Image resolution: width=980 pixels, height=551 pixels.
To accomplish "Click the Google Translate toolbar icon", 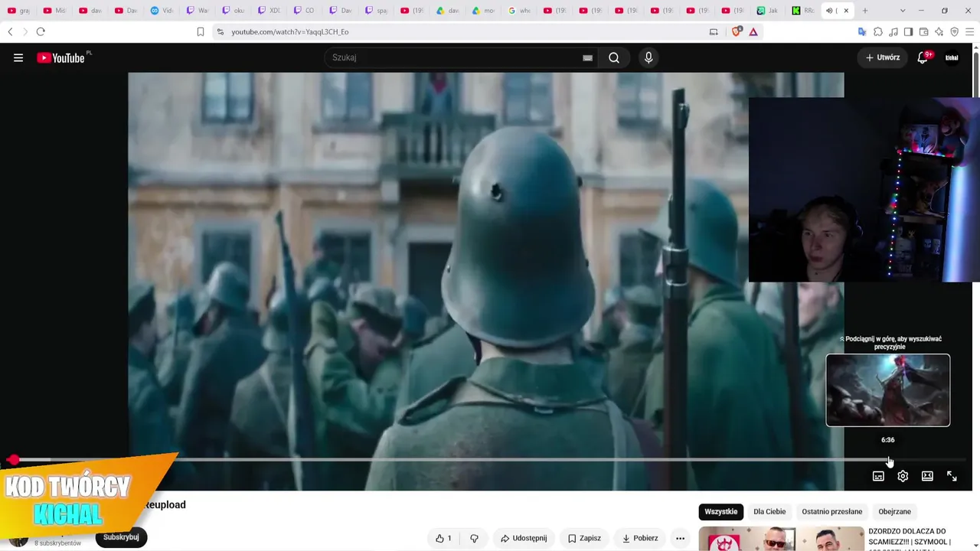I will pyautogui.click(x=862, y=31).
